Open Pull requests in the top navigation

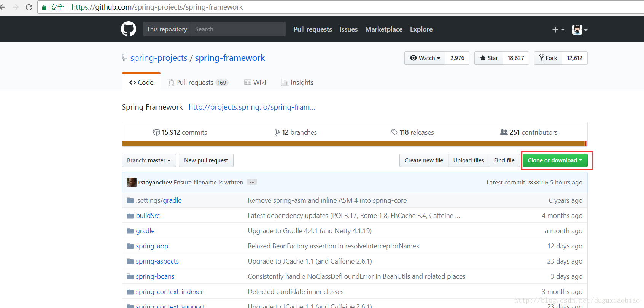pos(313,29)
